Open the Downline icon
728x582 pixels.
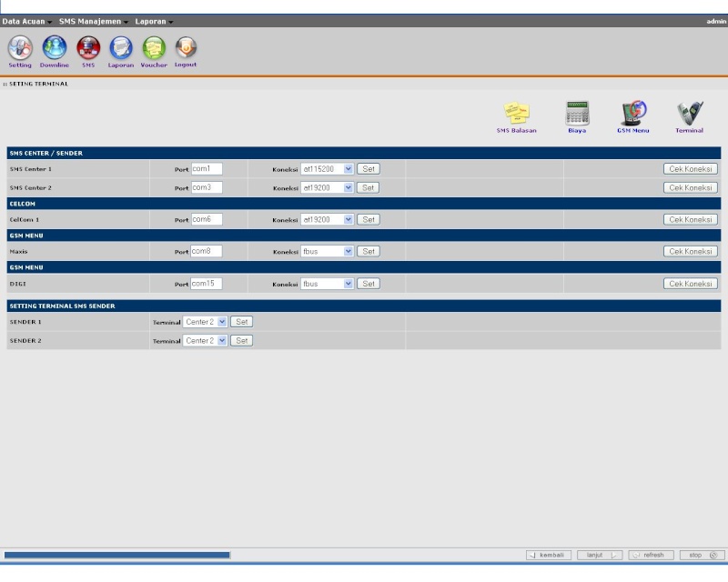tap(55, 52)
